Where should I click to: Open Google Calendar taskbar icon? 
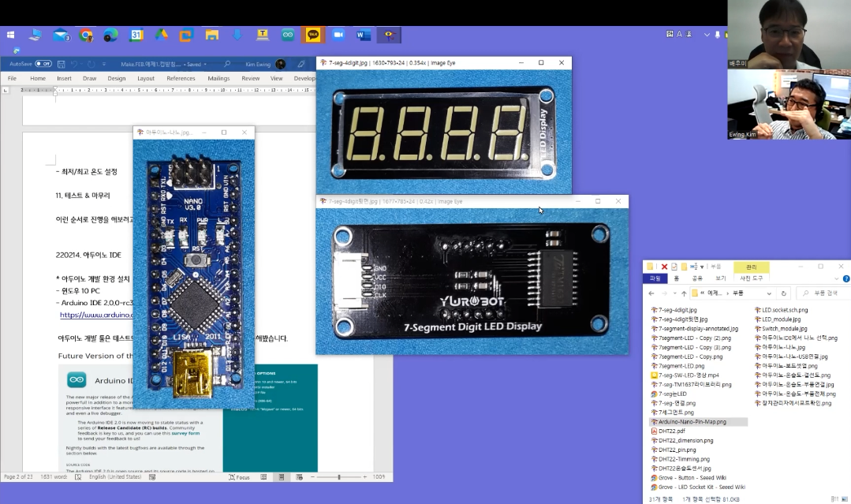tap(136, 35)
